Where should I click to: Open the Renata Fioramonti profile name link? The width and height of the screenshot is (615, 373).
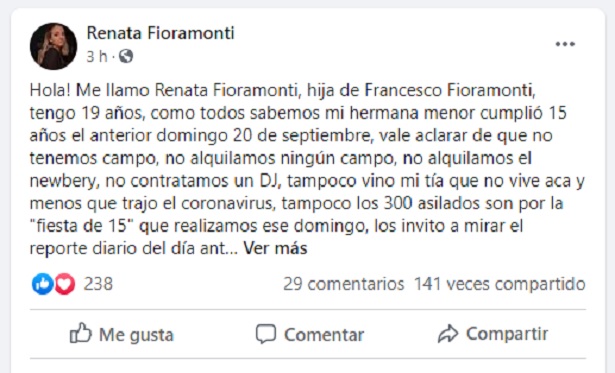click(x=160, y=33)
